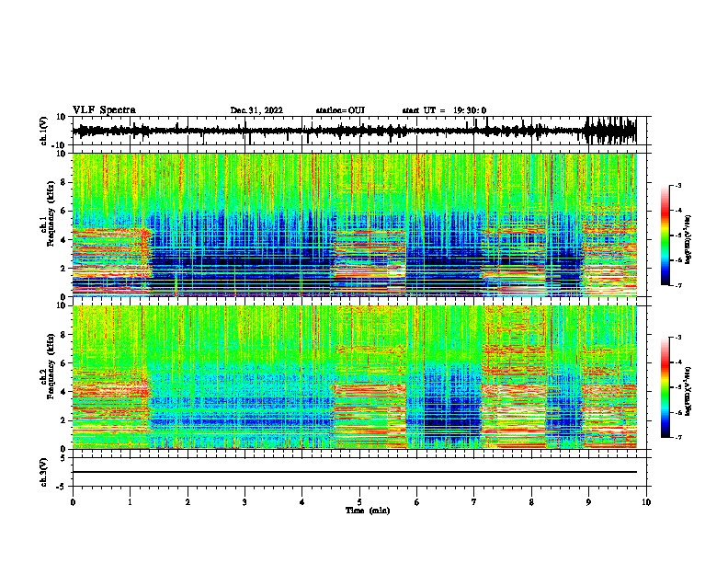Click the "-5" tick on ch.1 colorbar

click(x=678, y=236)
